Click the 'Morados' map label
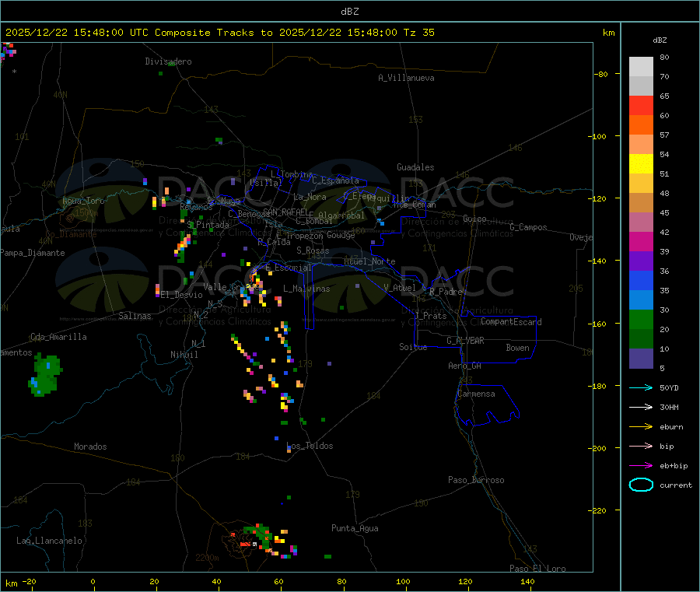Viewport: 700px width, 592px height. point(90,447)
